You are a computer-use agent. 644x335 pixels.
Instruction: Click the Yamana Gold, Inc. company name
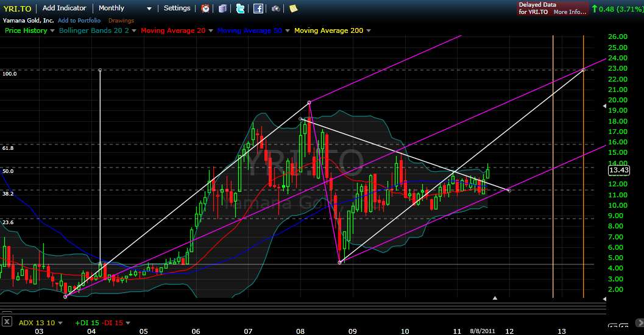pyautogui.click(x=29, y=21)
